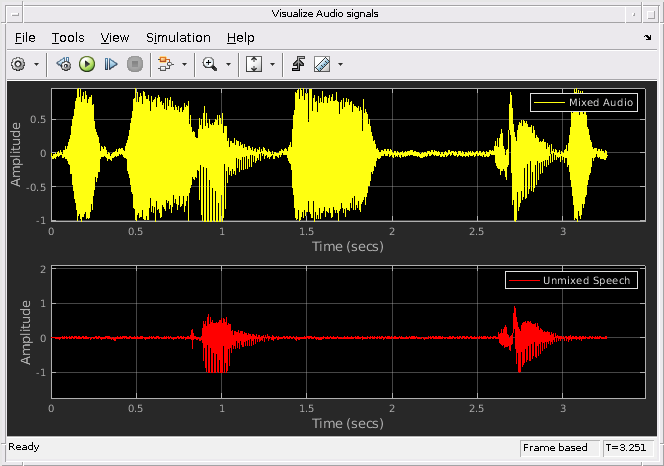Image resolution: width=664 pixels, height=466 pixels.
Task: Click Time (secs) label under the Unmixed Speech plot
Action: point(348,423)
